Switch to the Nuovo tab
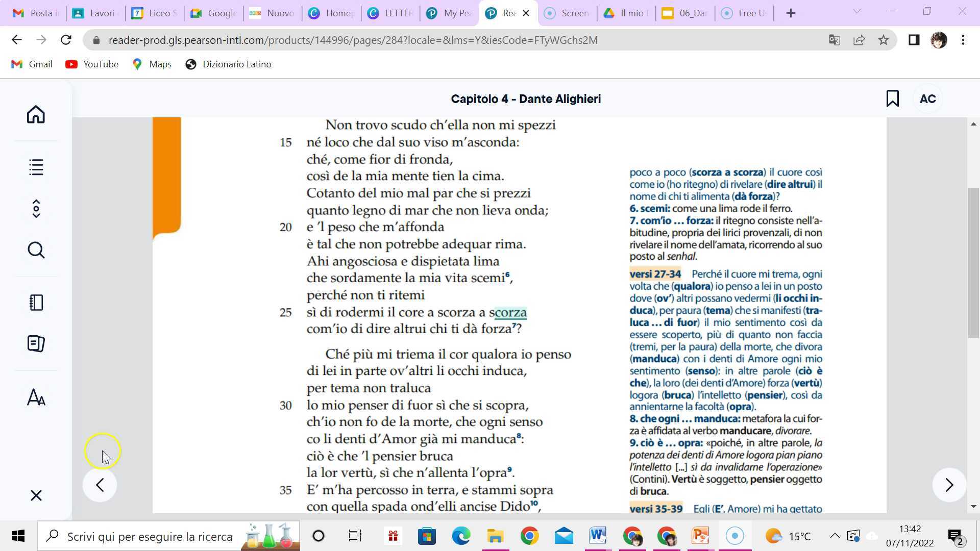This screenshot has width=980, height=551. [x=273, y=13]
